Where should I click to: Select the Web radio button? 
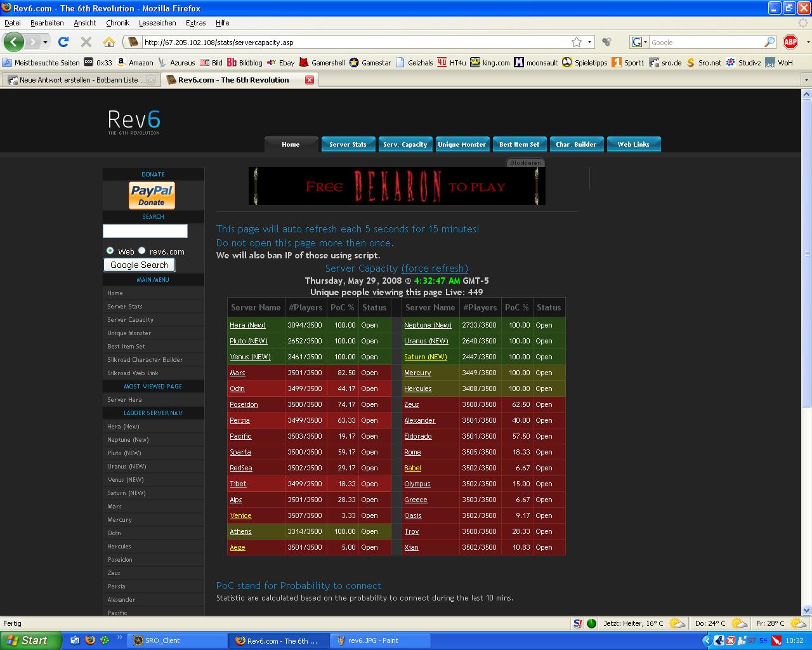110,251
